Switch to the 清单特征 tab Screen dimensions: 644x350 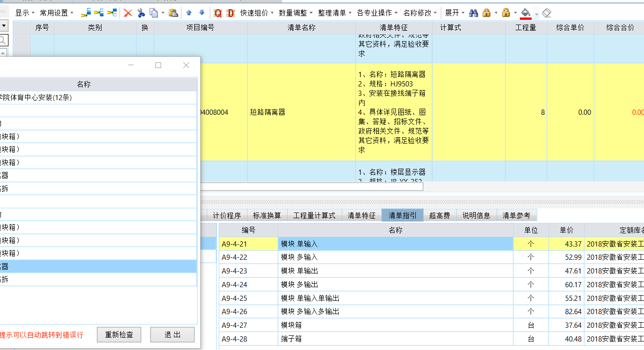coord(361,215)
